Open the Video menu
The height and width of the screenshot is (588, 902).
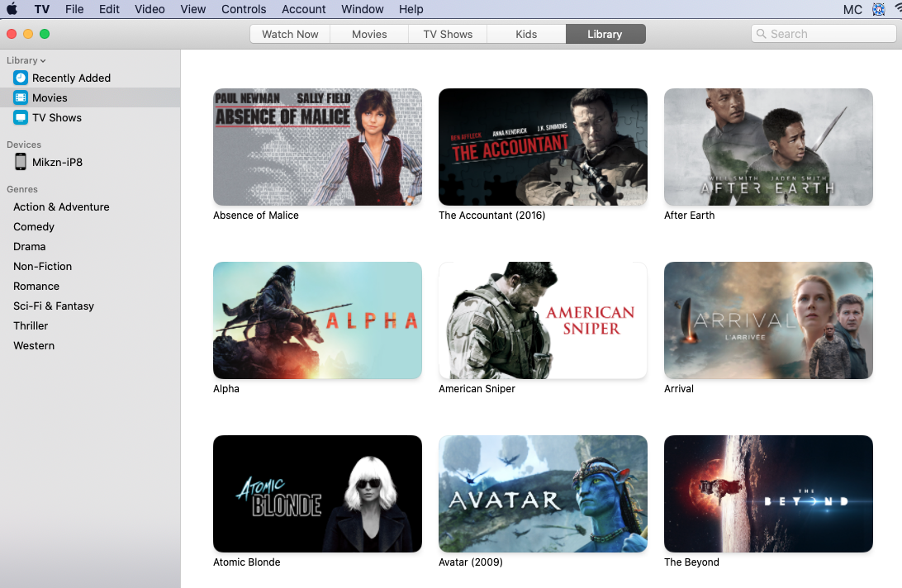(x=150, y=9)
